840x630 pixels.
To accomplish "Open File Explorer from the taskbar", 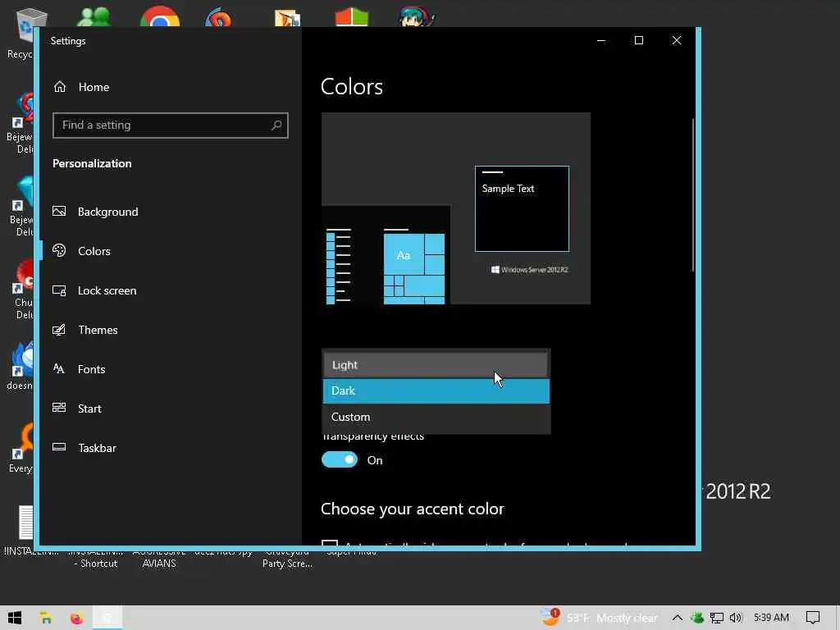I will click(x=46, y=618).
